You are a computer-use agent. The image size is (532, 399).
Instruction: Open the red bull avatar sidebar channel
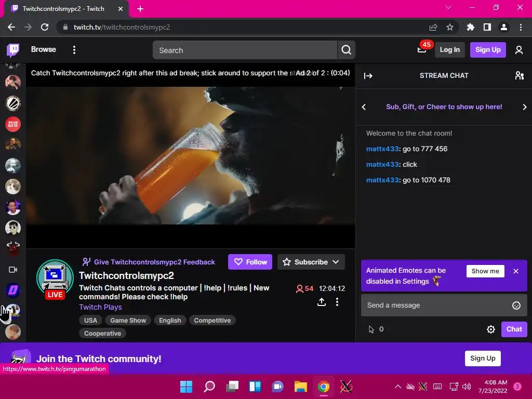13,249
